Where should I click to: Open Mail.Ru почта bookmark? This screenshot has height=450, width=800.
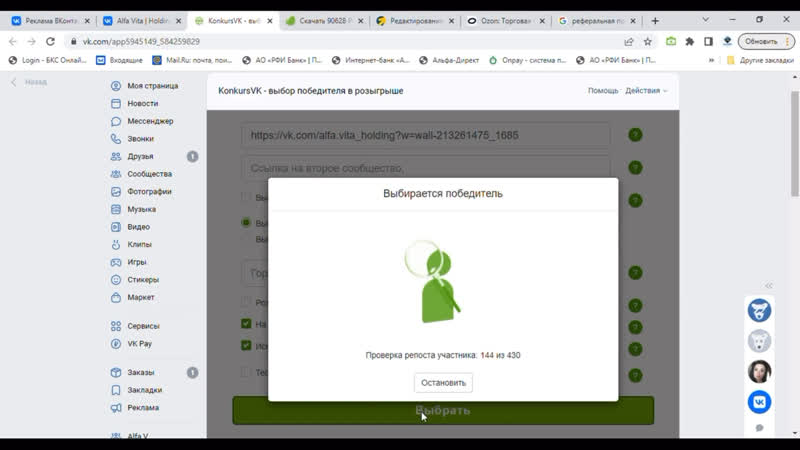coord(192,60)
